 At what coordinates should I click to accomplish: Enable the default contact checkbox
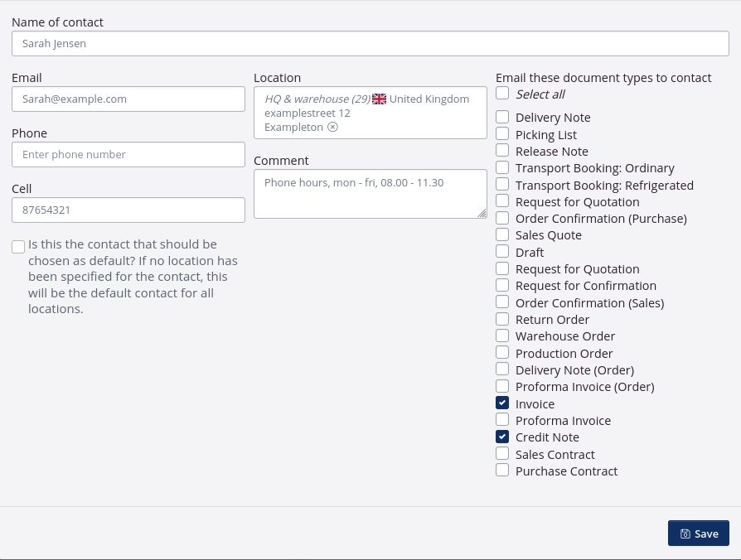pos(18,247)
